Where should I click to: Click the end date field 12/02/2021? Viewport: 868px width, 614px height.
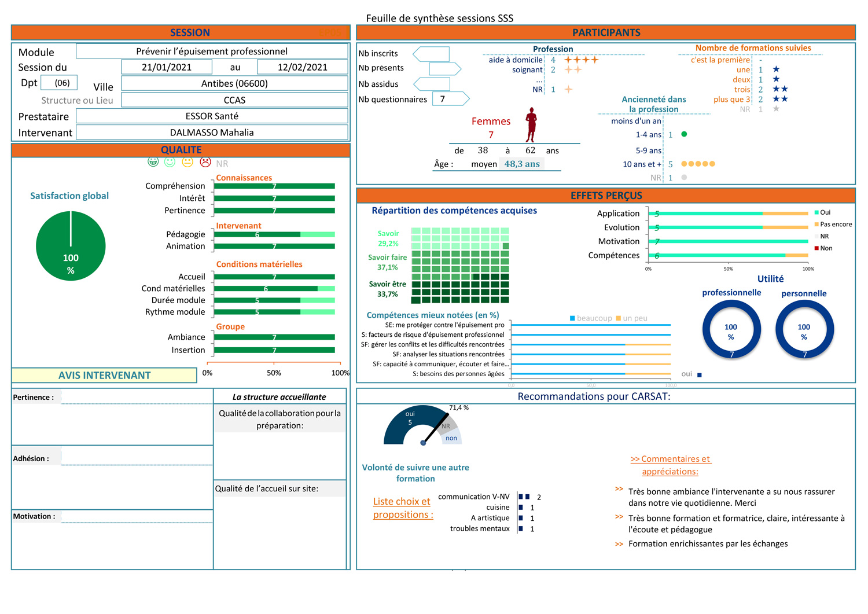(303, 67)
